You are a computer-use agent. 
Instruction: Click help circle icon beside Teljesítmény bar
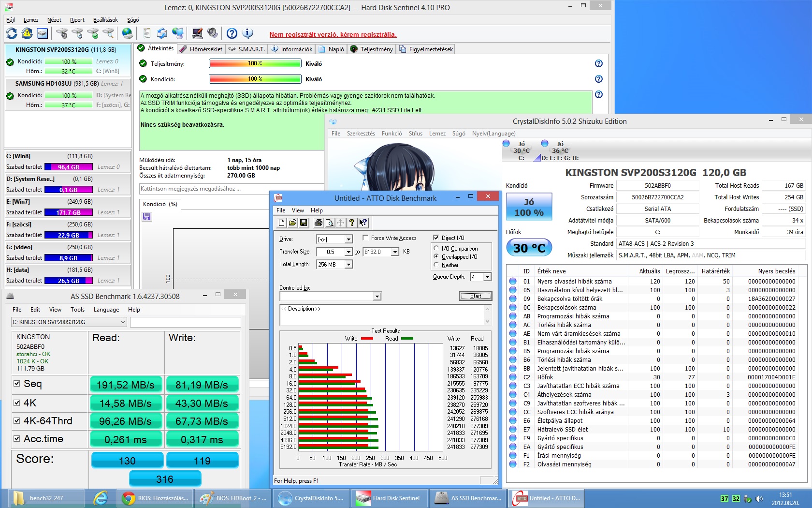coord(599,63)
